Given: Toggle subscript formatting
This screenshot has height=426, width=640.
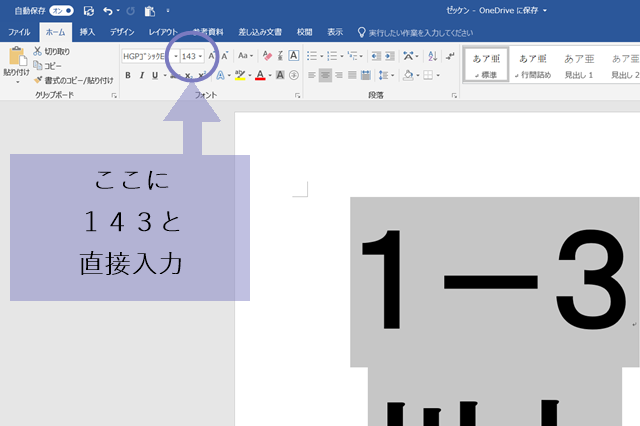Looking at the screenshot, I should pyautogui.click(x=188, y=75).
